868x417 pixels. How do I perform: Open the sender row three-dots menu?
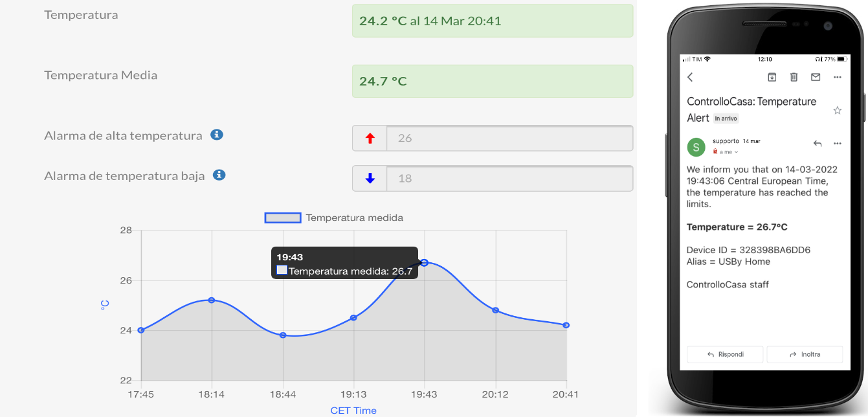point(837,144)
